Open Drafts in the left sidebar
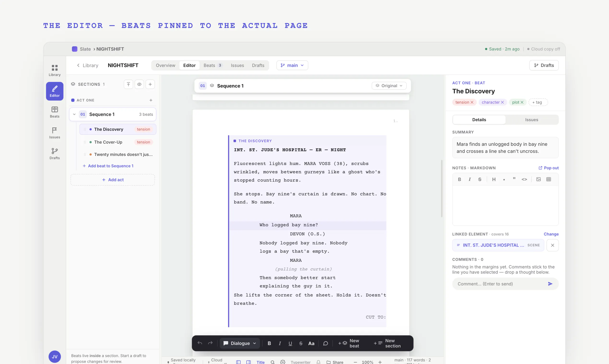609x364 pixels. click(54, 154)
